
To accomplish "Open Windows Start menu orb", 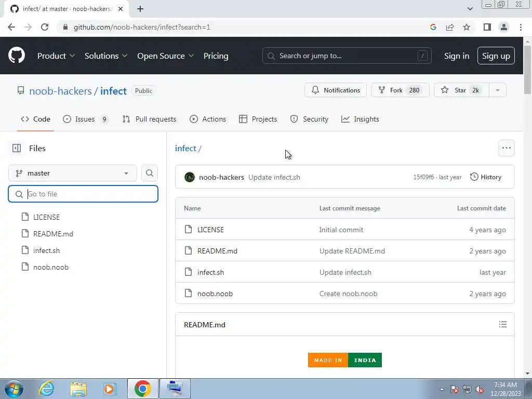I will [x=14, y=389].
